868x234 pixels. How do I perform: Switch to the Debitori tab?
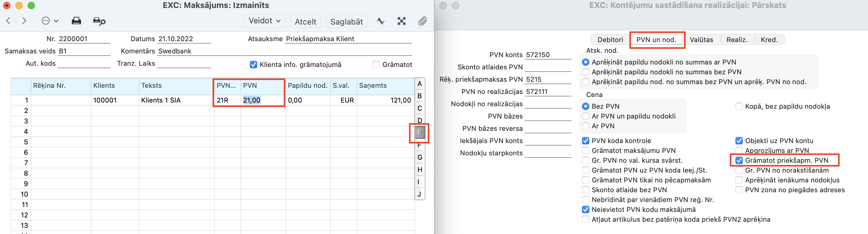pos(610,40)
